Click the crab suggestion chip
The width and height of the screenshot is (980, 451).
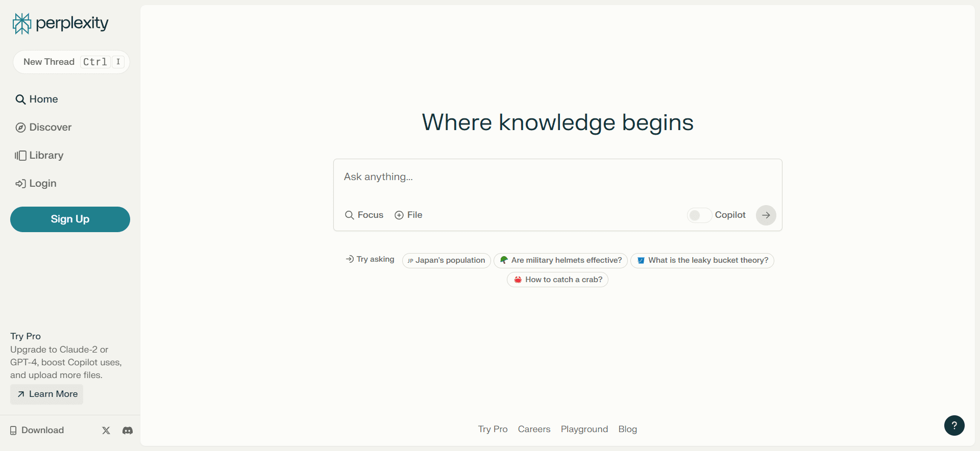[x=557, y=280]
